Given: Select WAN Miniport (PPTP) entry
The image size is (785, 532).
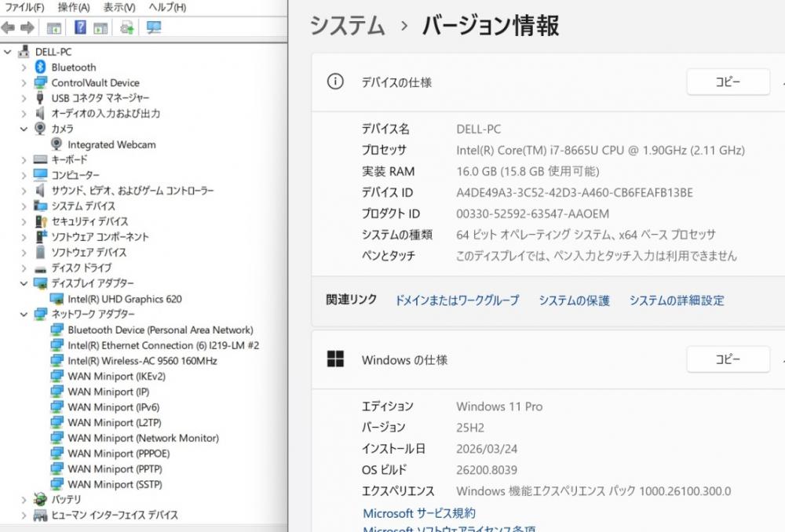Looking at the screenshot, I should pyautogui.click(x=115, y=469).
